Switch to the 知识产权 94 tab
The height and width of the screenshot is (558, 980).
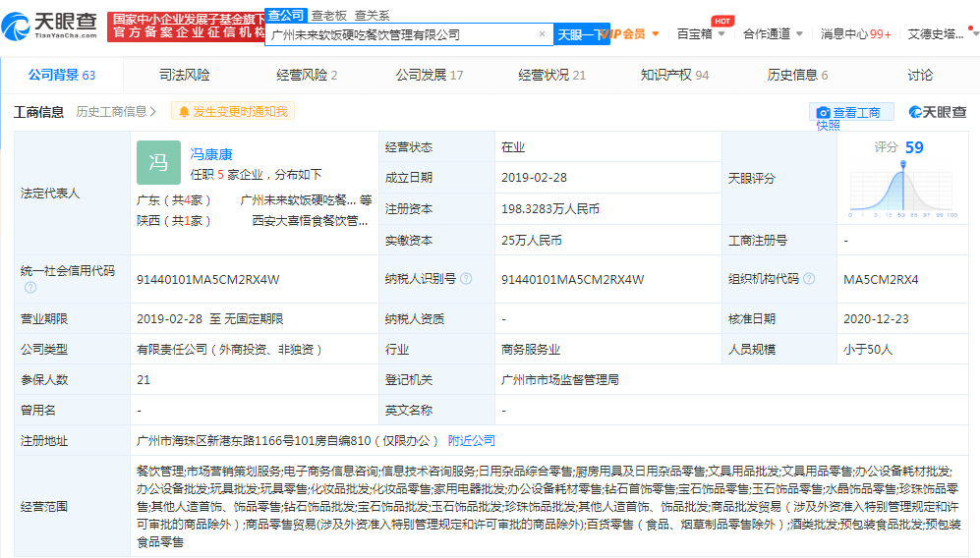[x=674, y=75]
